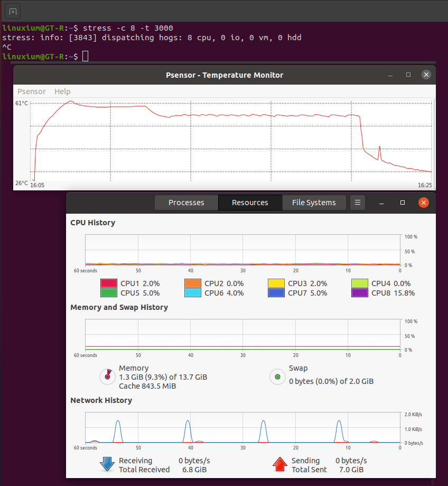This screenshot has width=448, height=486.
Task: Click the 'Cache 843.5 MiB' text
Action: click(147, 386)
